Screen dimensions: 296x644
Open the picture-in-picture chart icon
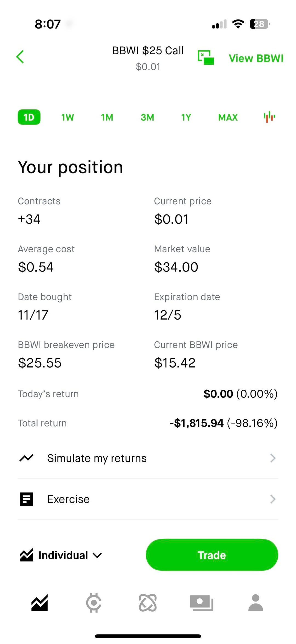tap(206, 57)
